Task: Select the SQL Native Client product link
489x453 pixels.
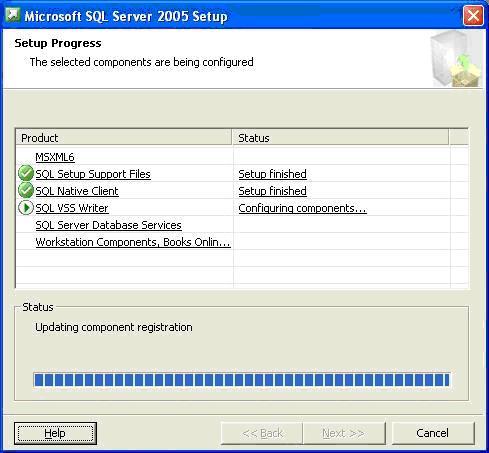Action: 77,191
